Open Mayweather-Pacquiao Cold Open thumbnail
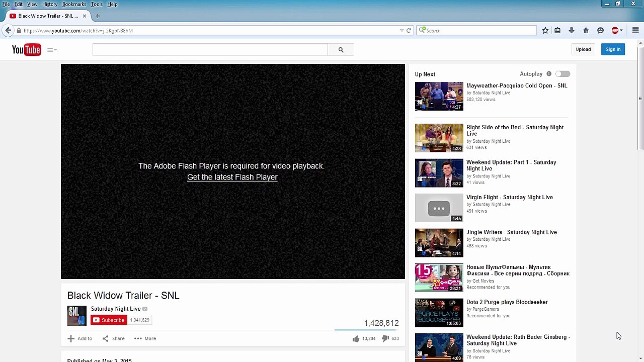Screen dimensions: 644x362 click(x=439, y=96)
